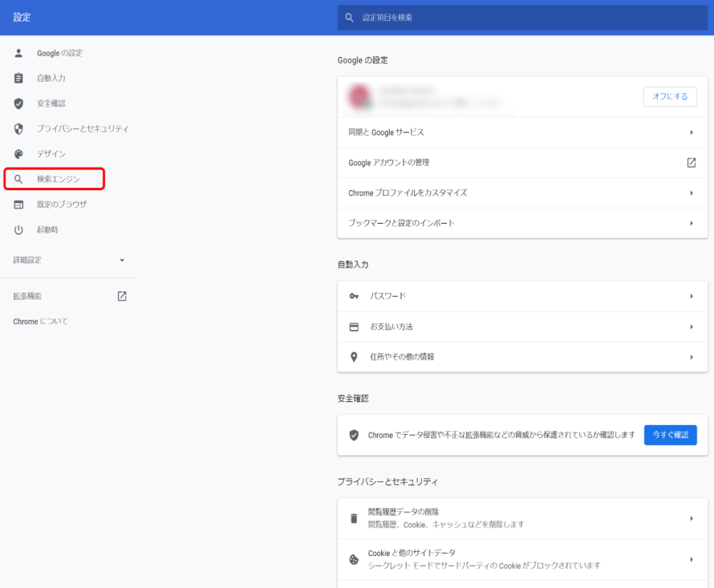Select Google の設定 in the sidebar

point(60,53)
